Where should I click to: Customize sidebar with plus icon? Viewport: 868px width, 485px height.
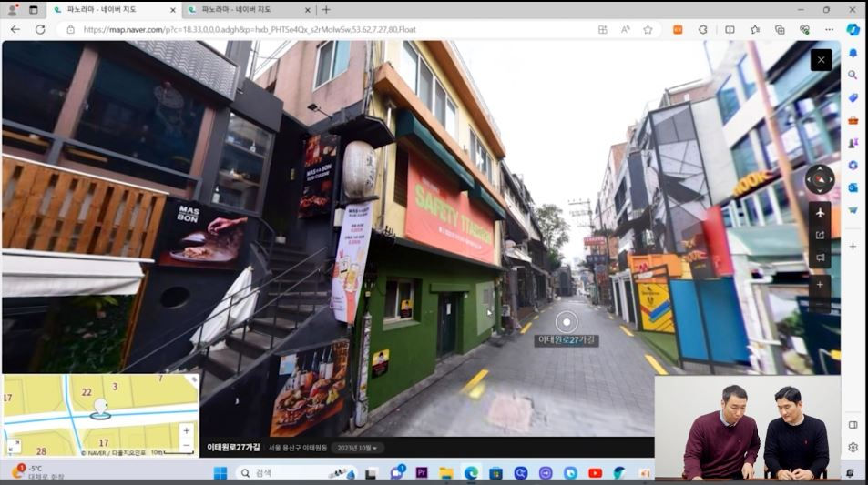click(853, 246)
